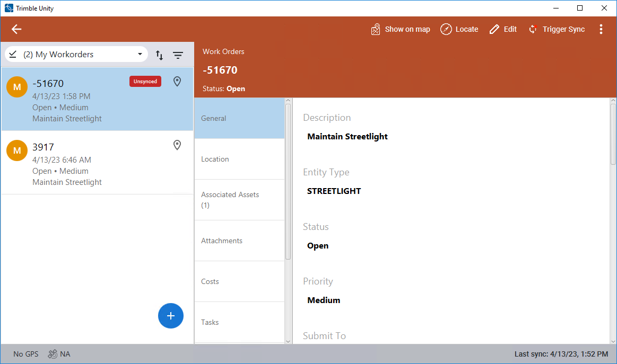This screenshot has height=364, width=617.
Task: Switch to the Attachments tab
Action: 239,241
